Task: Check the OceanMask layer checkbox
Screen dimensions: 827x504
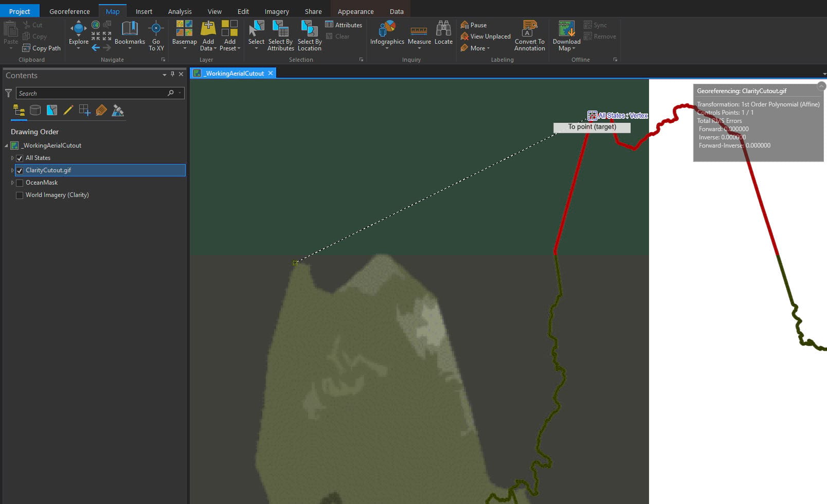Action: click(20, 183)
